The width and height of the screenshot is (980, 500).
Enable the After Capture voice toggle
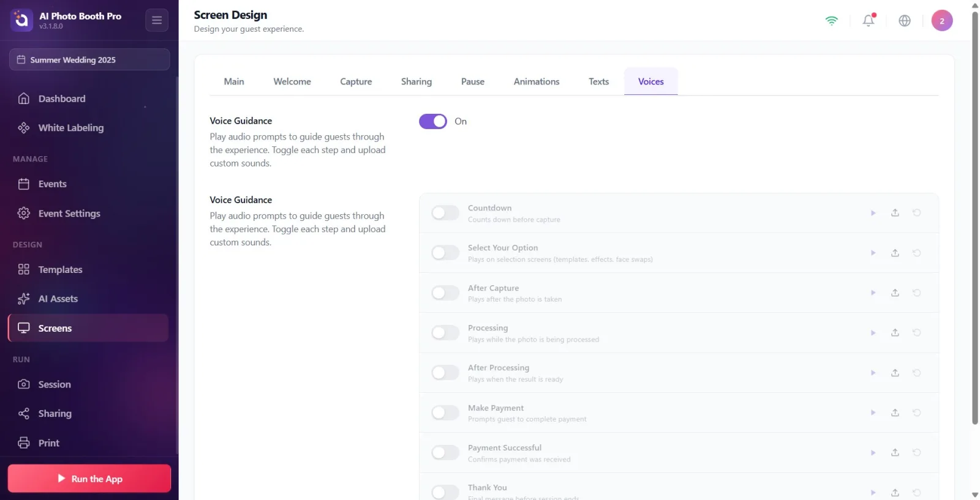pyautogui.click(x=445, y=293)
